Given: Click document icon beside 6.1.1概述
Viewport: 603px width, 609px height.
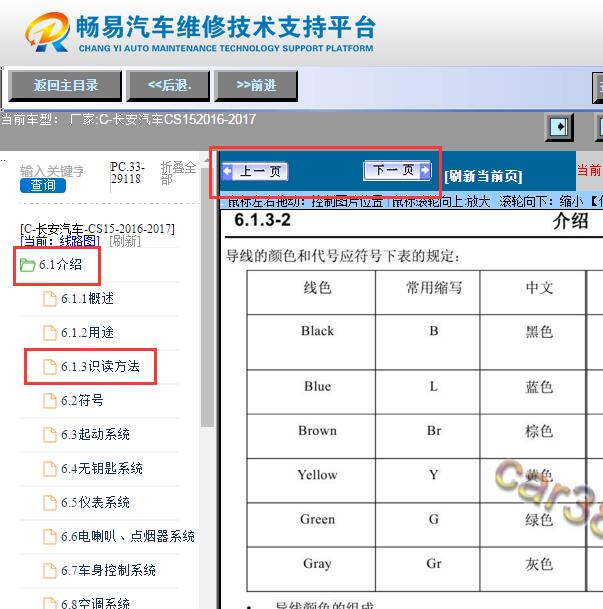Looking at the screenshot, I should tap(50, 299).
